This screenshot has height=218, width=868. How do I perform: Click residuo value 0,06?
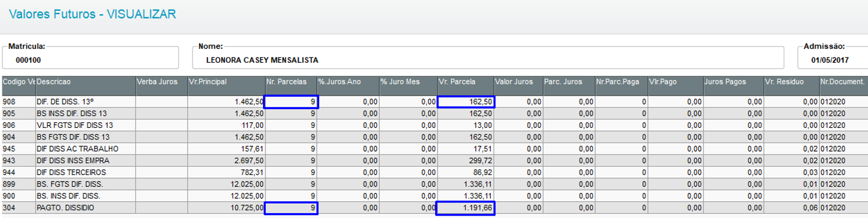coord(791,208)
